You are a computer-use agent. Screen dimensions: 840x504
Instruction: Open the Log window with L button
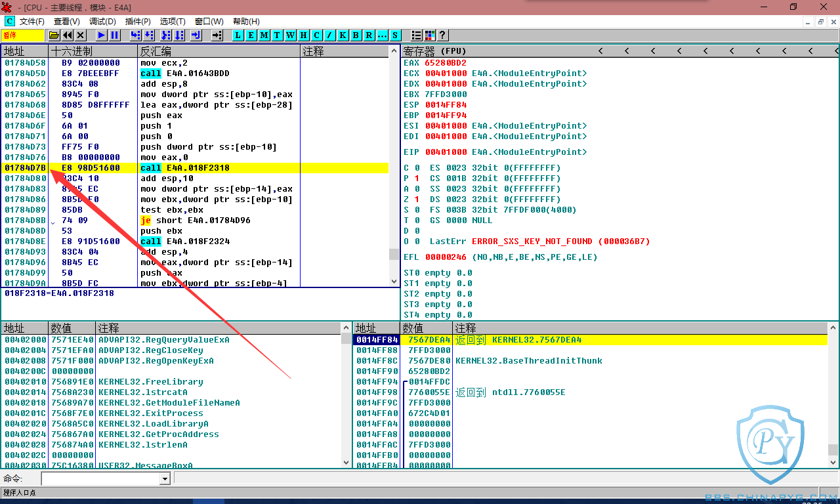click(x=238, y=35)
